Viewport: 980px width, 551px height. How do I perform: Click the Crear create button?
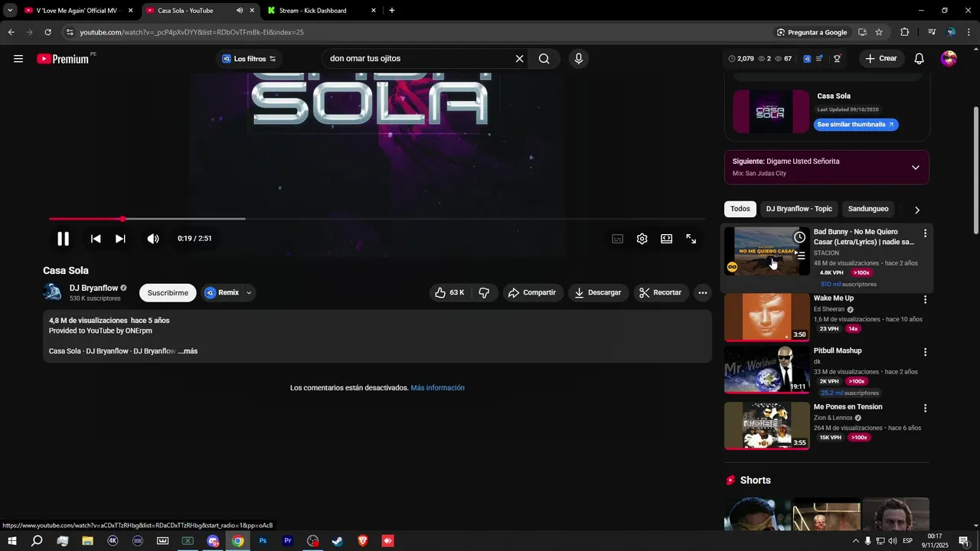click(880, 59)
